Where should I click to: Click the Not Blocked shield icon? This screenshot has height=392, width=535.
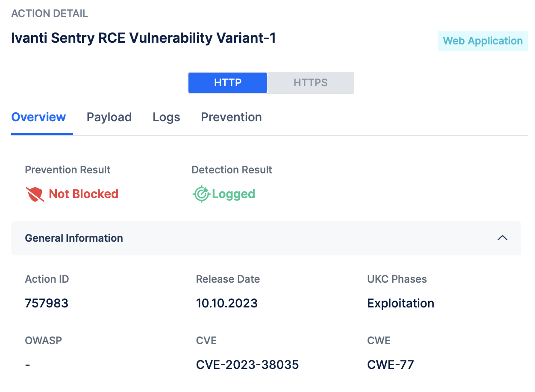pyautogui.click(x=35, y=194)
